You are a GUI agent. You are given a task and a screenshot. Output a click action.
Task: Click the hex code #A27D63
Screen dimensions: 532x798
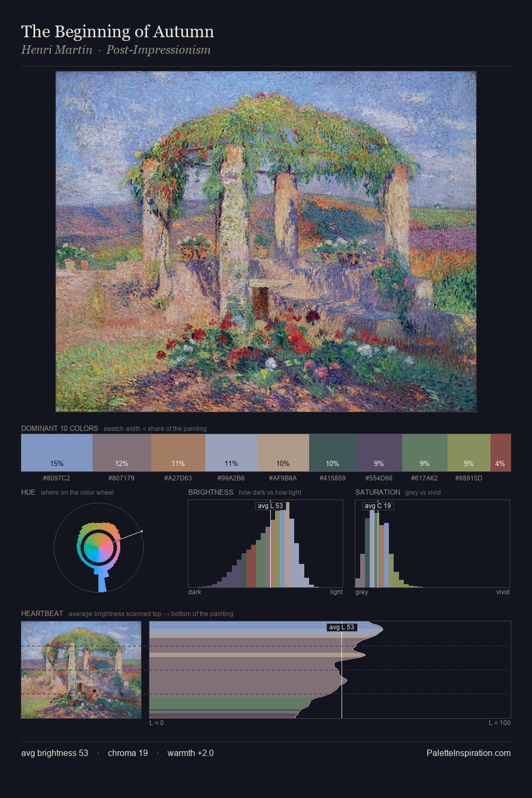click(178, 478)
